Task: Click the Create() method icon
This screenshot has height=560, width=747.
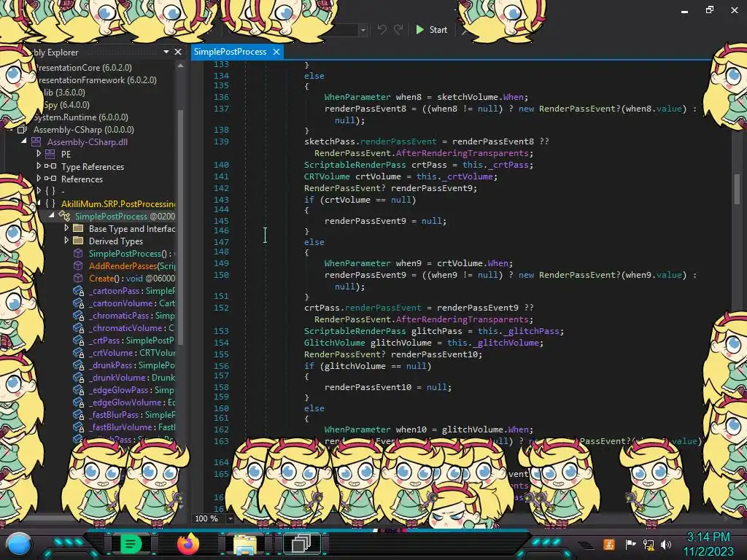Action: (78, 278)
